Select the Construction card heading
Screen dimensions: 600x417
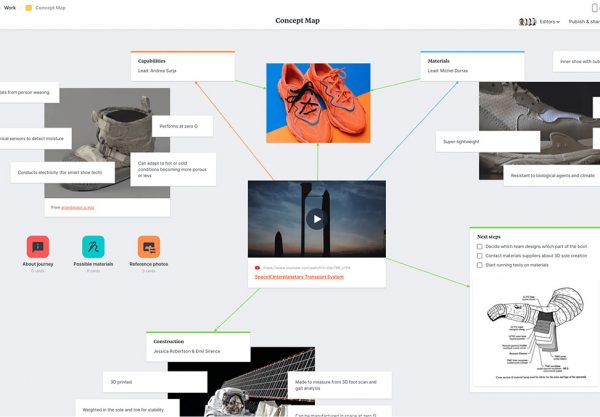[x=169, y=341]
